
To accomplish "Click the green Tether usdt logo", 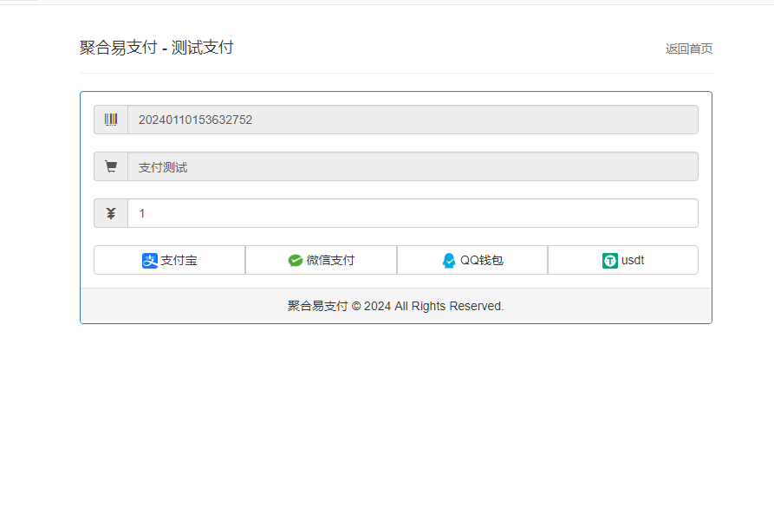I will pyautogui.click(x=610, y=260).
